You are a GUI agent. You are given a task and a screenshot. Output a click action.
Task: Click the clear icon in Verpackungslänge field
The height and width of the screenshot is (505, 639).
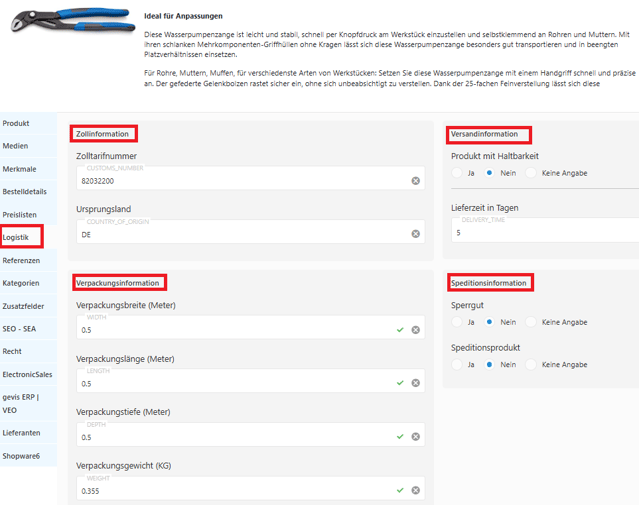coord(415,383)
